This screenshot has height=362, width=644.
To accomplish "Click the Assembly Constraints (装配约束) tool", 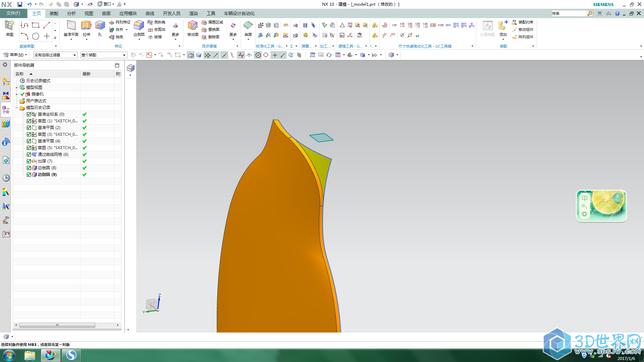I will click(x=523, y=22).
